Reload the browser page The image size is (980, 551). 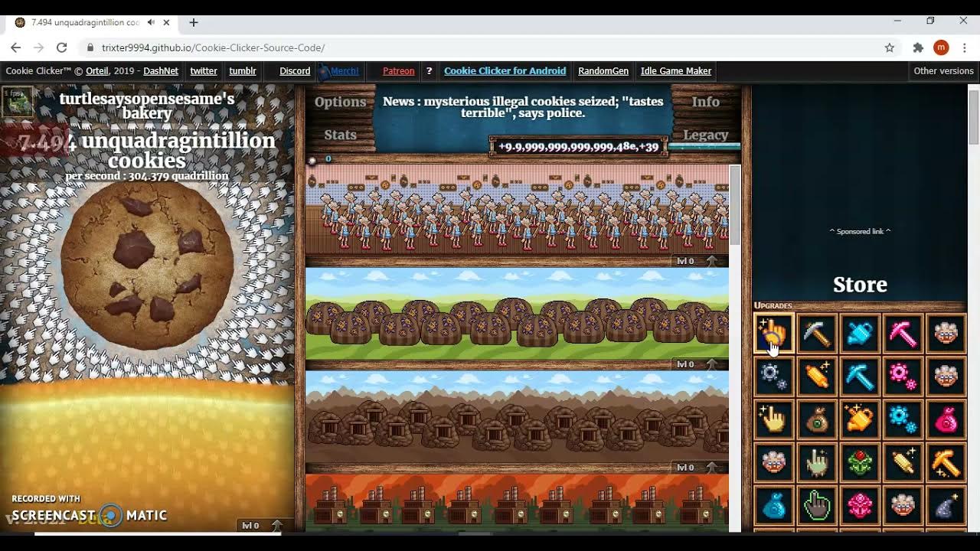pyautogui.click(x=61, y=47)
